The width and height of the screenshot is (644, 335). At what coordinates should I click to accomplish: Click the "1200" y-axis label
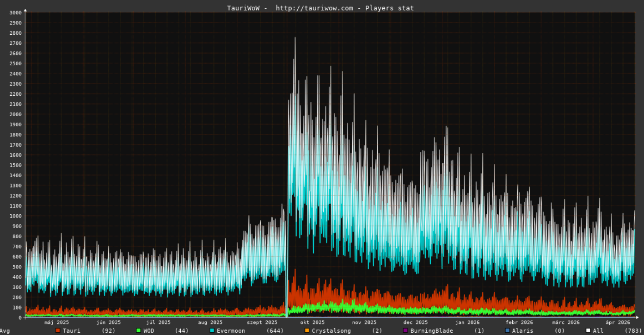[x=15, y=196]
